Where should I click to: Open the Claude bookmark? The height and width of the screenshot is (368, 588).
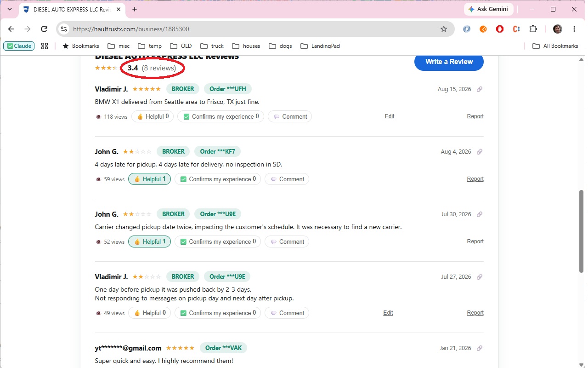coord(19,46)
